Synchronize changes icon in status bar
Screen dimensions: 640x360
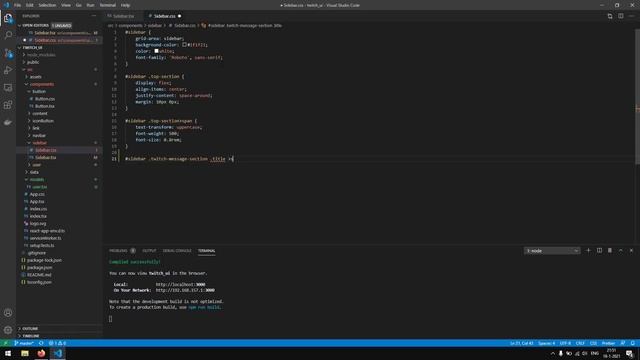pos(41,343)
